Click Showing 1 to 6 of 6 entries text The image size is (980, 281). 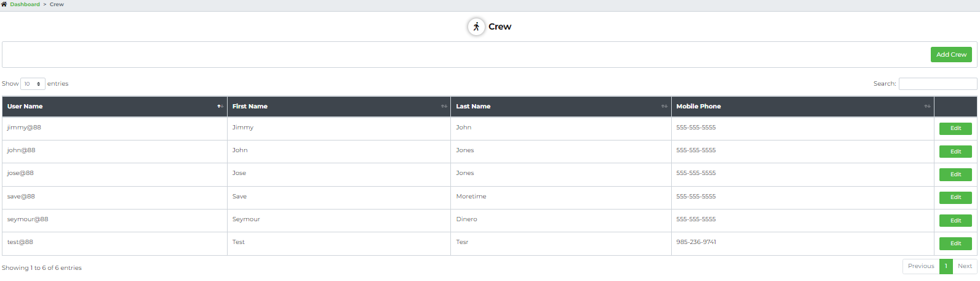42,268
